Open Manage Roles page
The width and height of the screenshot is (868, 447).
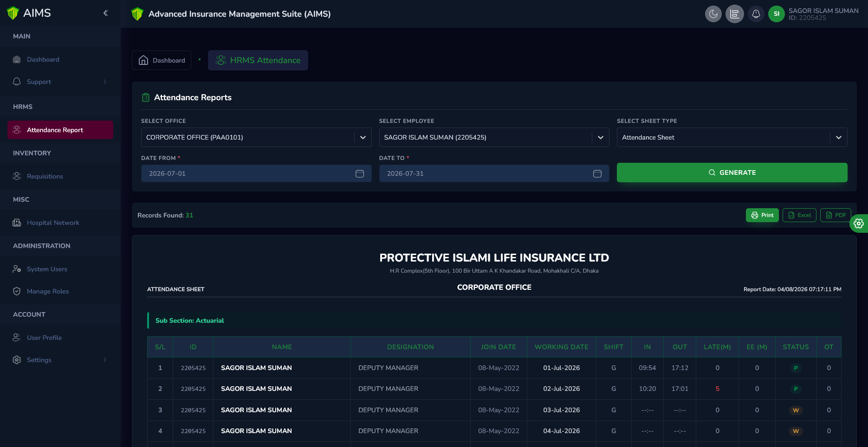click(60, 291)
